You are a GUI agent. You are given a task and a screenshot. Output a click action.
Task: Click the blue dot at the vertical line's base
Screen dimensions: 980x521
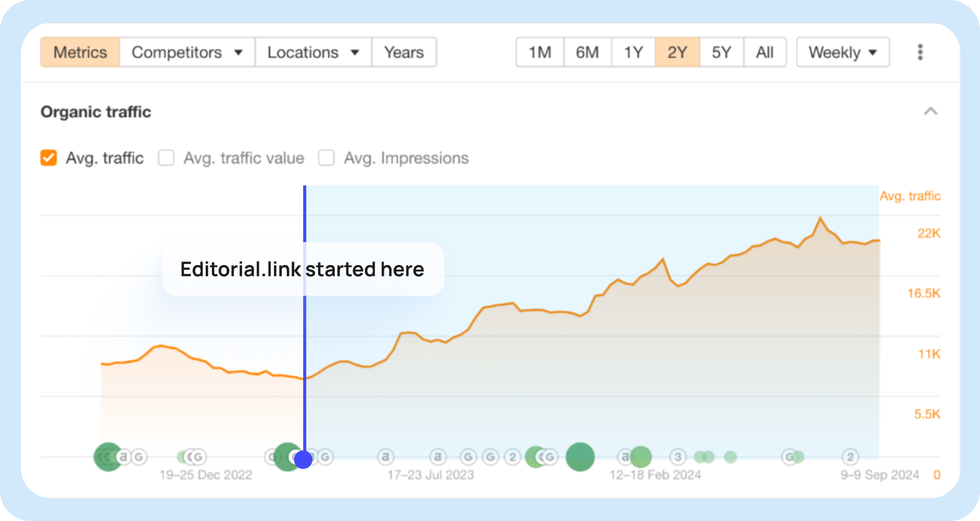click(303, 459)
